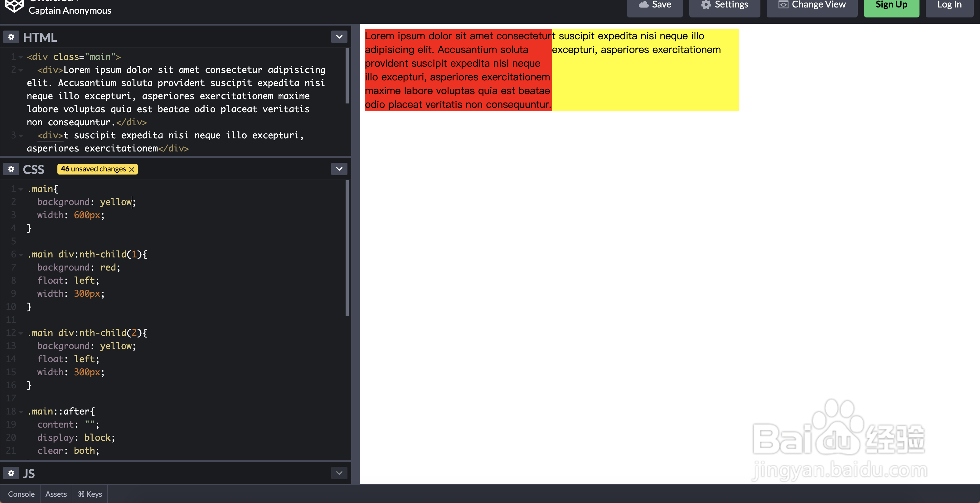The image size is (980, 503).
Task: Open the Console tab
Action: coord(21,494)
